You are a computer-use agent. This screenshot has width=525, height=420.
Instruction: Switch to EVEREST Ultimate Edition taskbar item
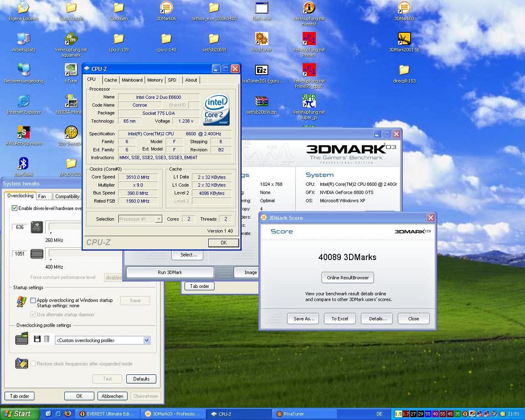click(x=107, y=414)
